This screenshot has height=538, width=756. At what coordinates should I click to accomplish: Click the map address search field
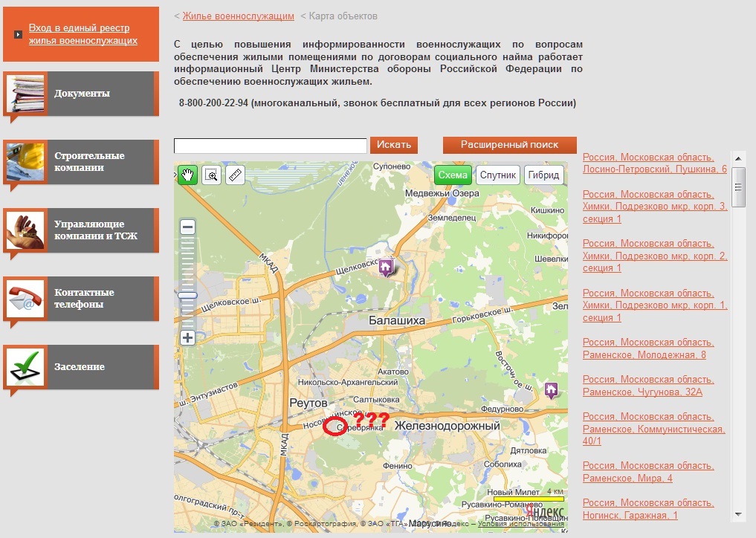(x=271, y=146)
